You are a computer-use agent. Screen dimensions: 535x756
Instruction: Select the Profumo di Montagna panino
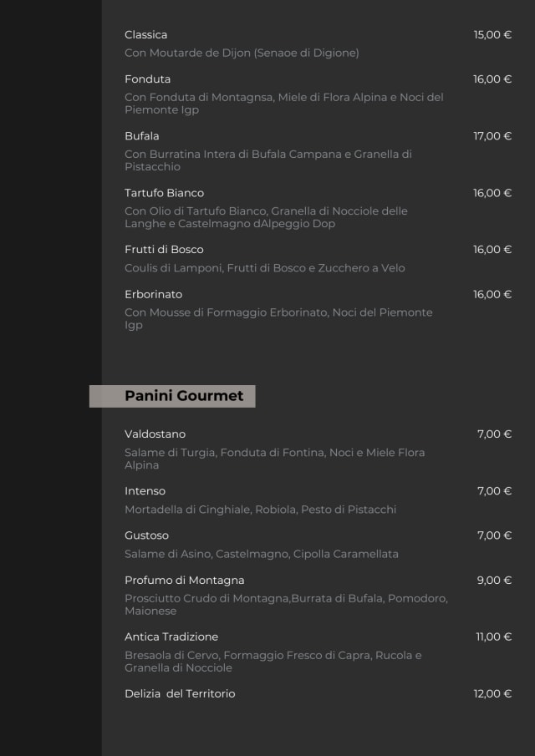(185, 581)
